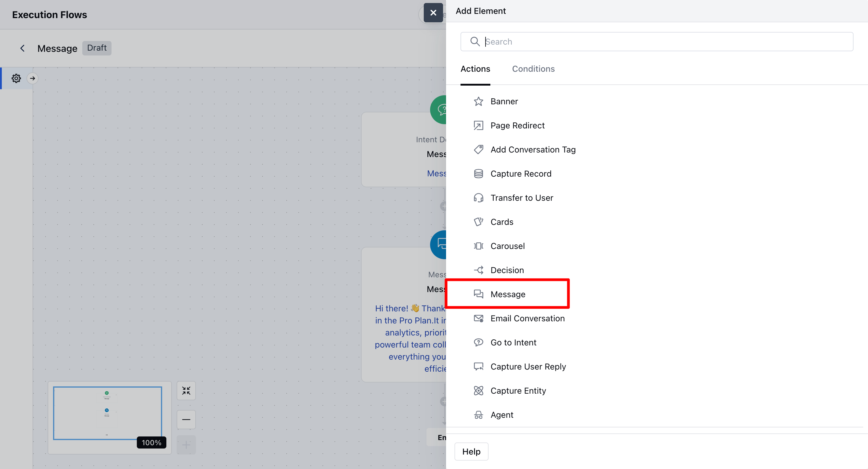Open the Actions tab
The width and height of the screenshot is (868, 469).
pos(475,69)
